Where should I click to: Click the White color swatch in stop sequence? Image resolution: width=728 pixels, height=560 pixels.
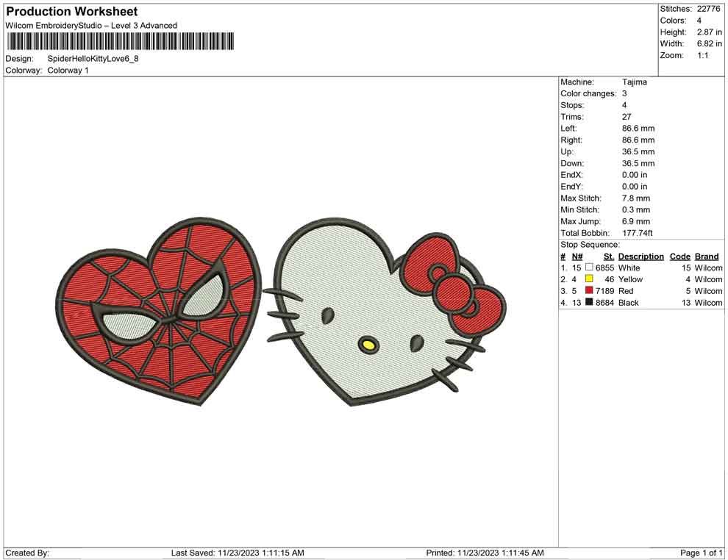coord(589,268)
